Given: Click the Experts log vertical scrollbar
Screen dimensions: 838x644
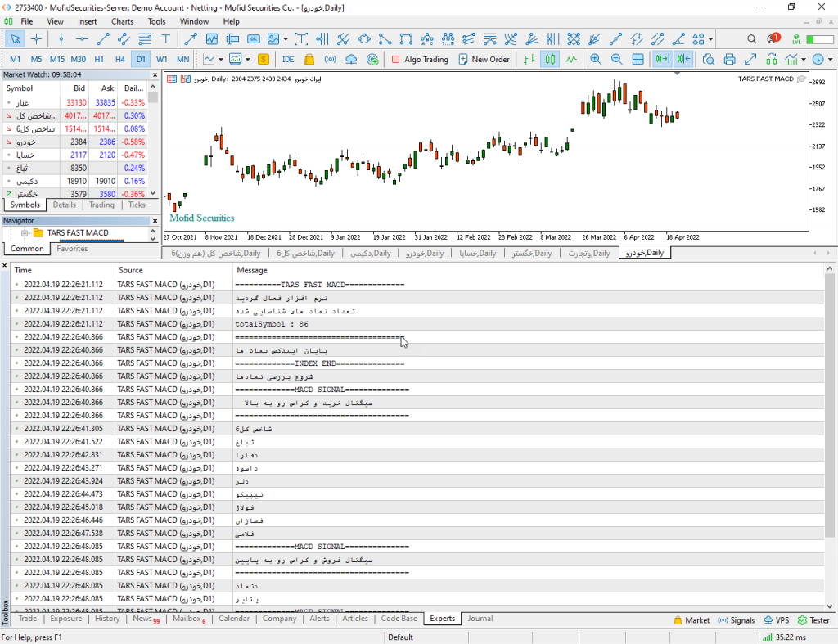Looking at the screenshot, I should (830, 409).
